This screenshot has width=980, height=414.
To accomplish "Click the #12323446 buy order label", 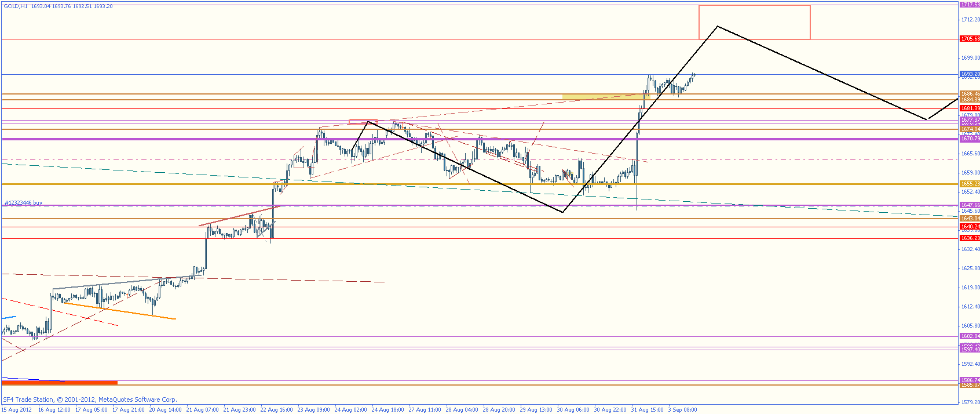I will 23,203.
